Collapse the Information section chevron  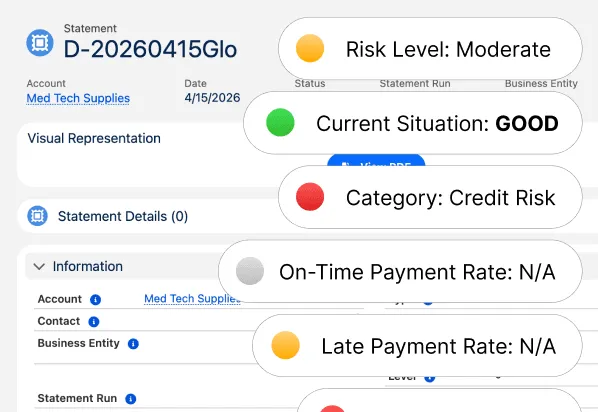coord(39,266)
